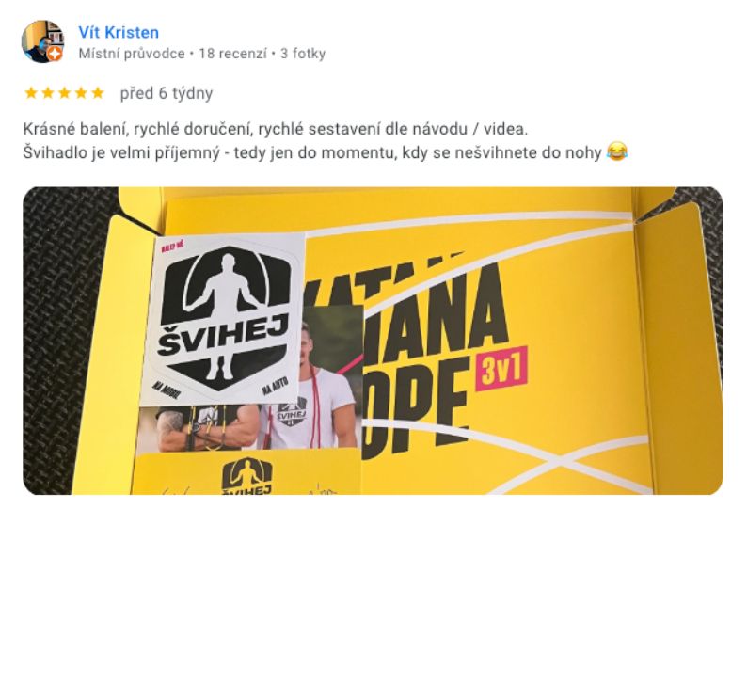Click the laughing emoji in review text
The height and width of the screenshot is (700, 747).
[x=617, y=152]
